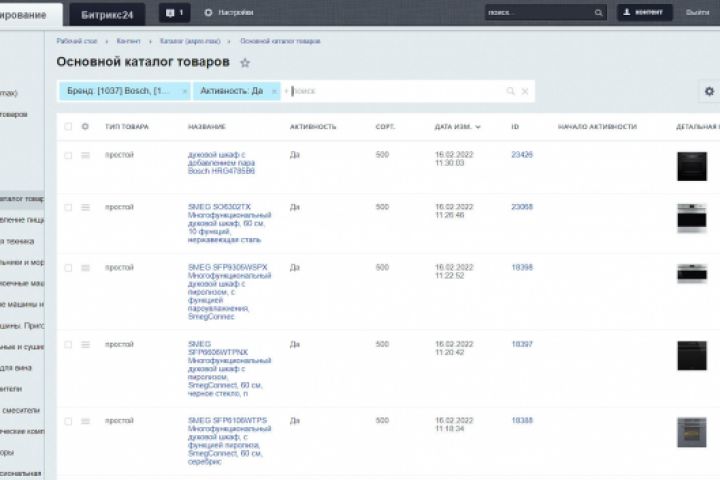
Task: Go to Контент breadcrumb
Action: click(x=128, y=41)
